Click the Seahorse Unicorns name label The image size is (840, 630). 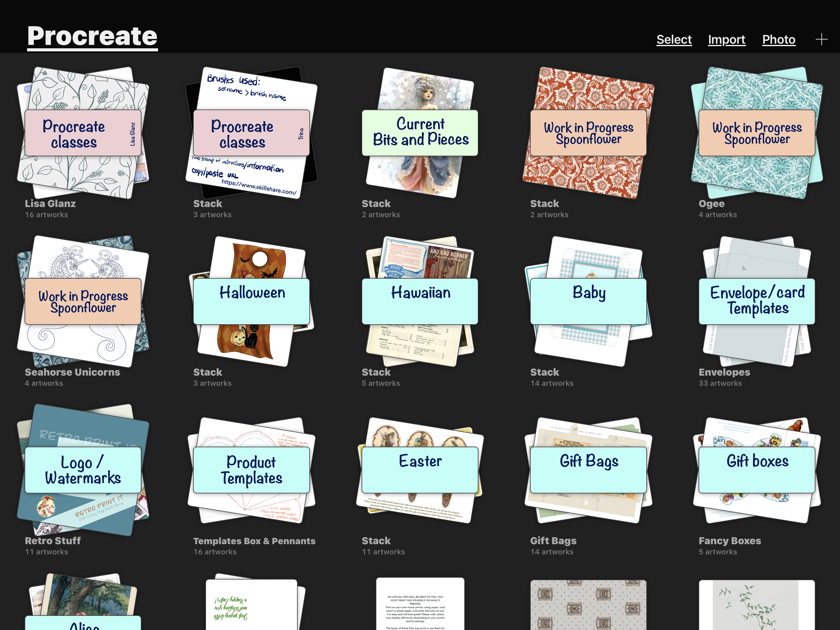[x=72, y=373]
